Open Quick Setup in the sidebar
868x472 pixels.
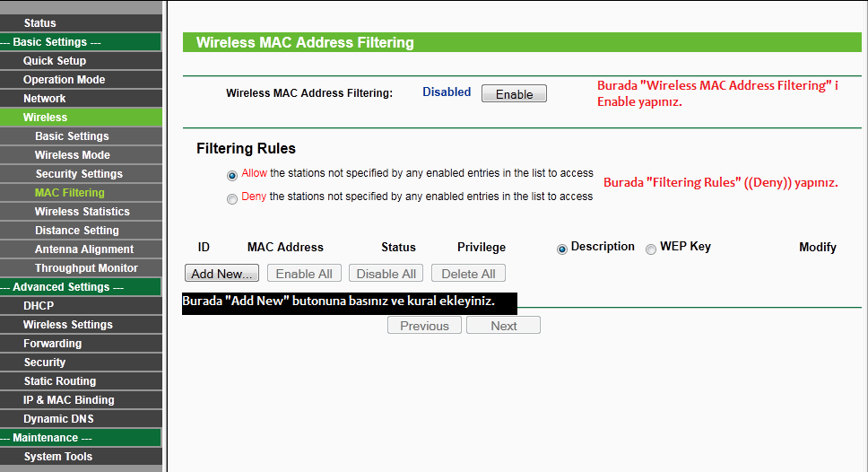click(x=55, y=61)
